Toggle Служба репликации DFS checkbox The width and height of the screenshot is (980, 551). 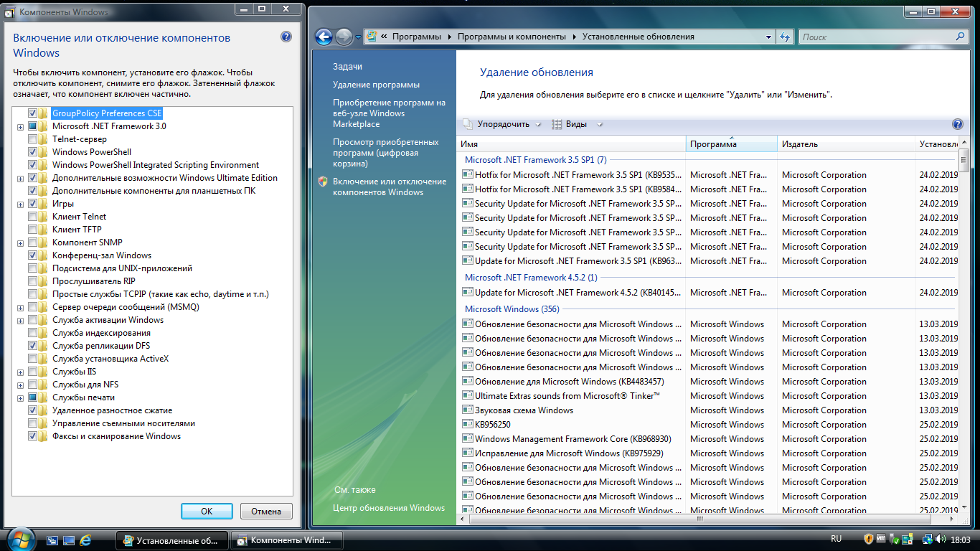tap(33, 346)
